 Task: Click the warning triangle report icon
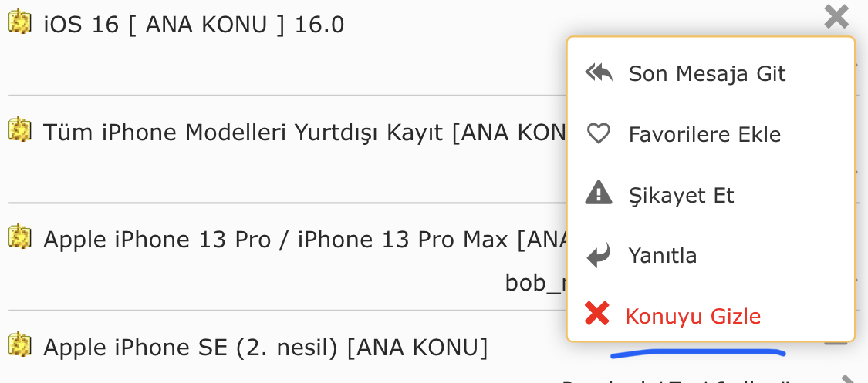coord(599,194)
